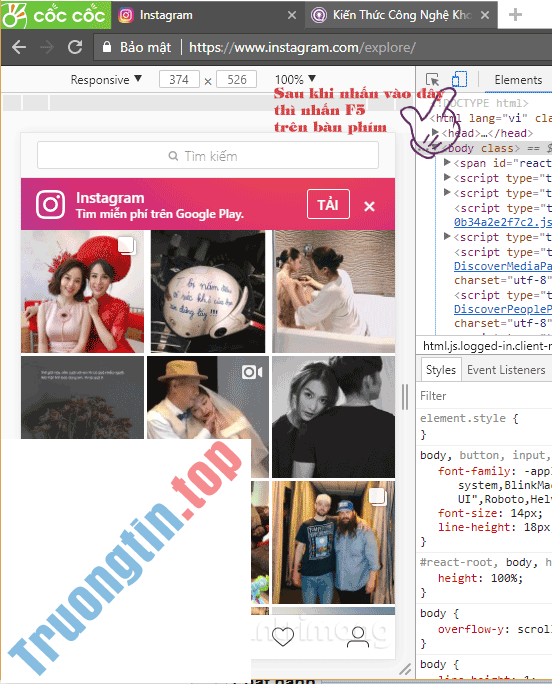This screenshot has height=684, width=552.
Task: Click the html.js.logged-in breadcrumb
Action: 487,346
